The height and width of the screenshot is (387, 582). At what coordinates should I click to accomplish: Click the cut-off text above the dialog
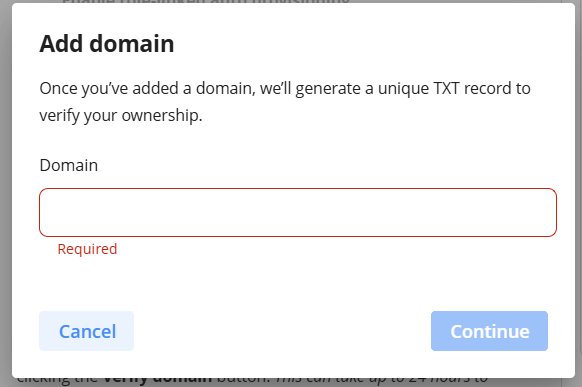206,1
